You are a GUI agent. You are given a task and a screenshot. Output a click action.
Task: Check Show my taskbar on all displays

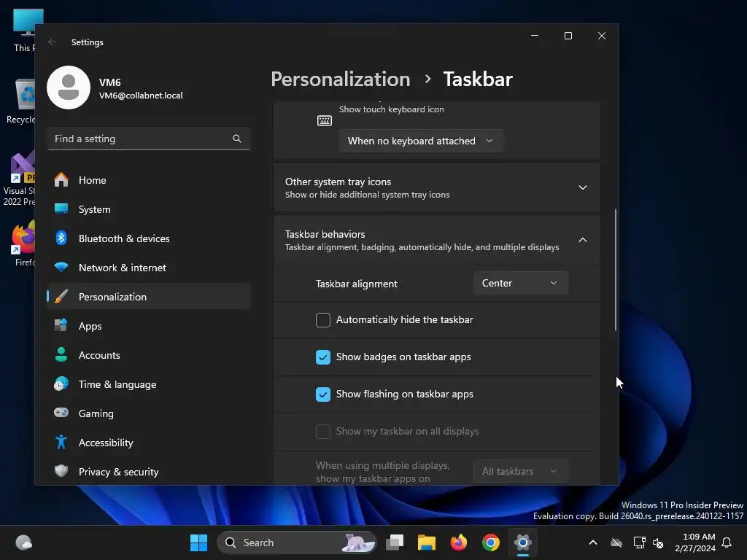323,432
